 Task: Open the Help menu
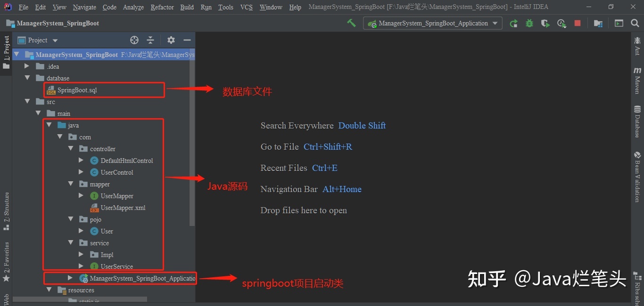click(x=295, y=7)
